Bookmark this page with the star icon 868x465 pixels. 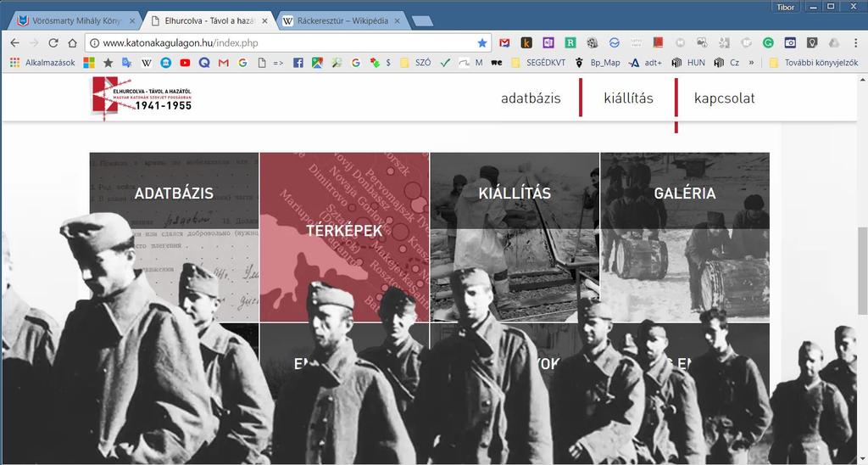tap(482, 42)
